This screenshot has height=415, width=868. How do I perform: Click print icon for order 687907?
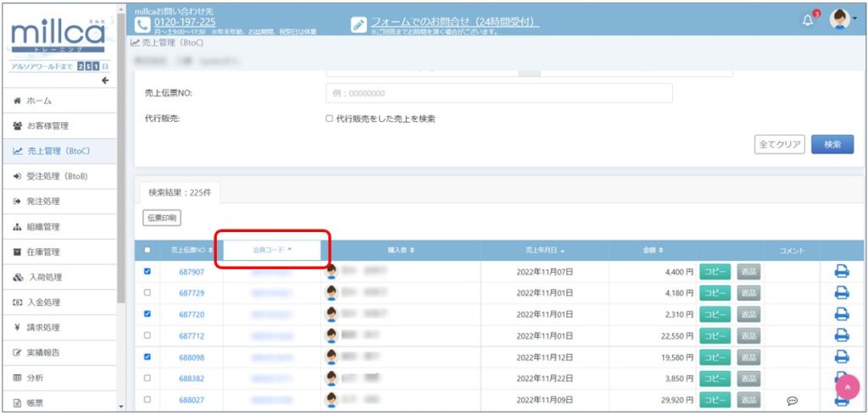coord(841,271)
